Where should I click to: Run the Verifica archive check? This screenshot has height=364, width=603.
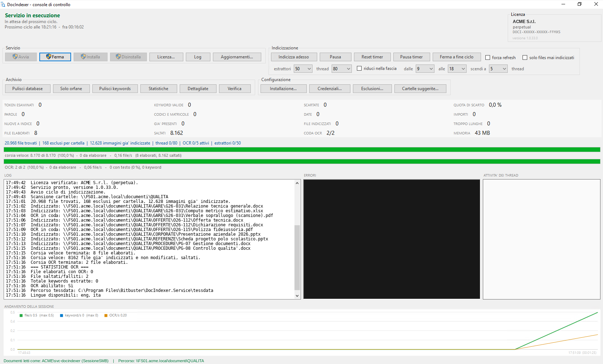tap(235, 89)
